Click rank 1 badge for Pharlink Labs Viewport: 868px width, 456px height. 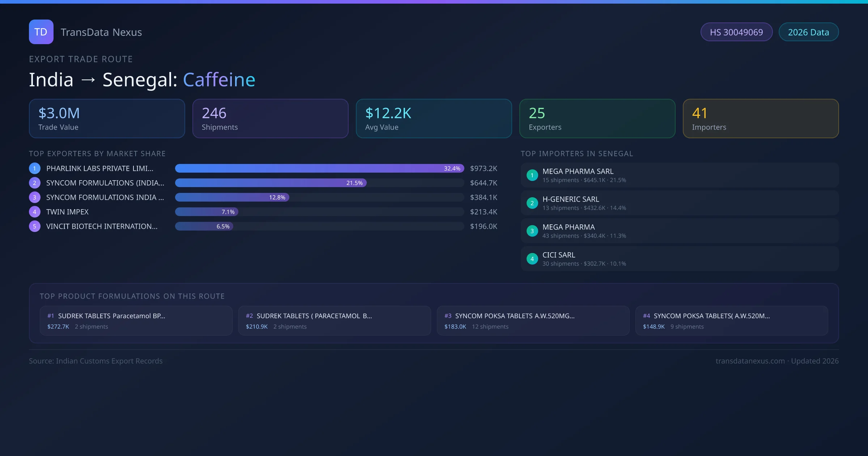pyautogui.click(x=35, y=168)
